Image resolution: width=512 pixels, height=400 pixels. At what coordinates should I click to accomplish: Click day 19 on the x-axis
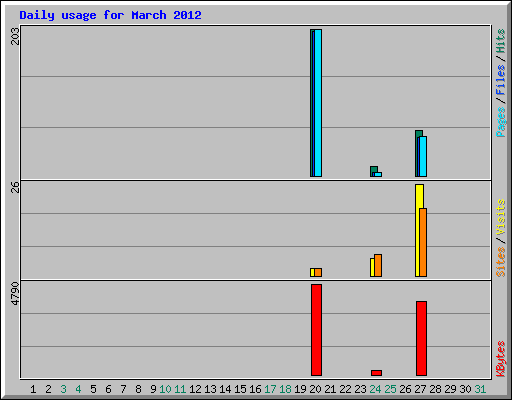pyautogui.click(x=300, y=389)
